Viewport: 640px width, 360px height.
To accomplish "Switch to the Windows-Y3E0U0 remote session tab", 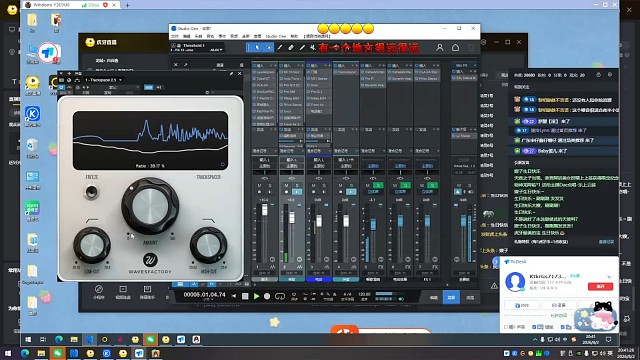I will tap(71, 5).
